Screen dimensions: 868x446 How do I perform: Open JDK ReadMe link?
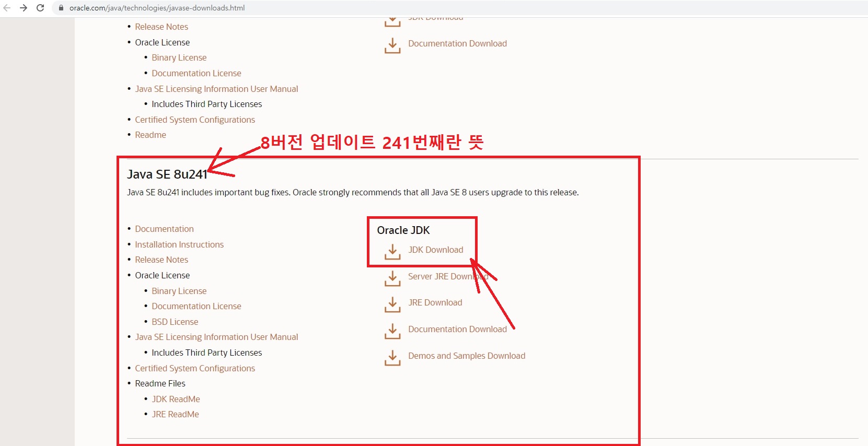[x=176, y=399]
